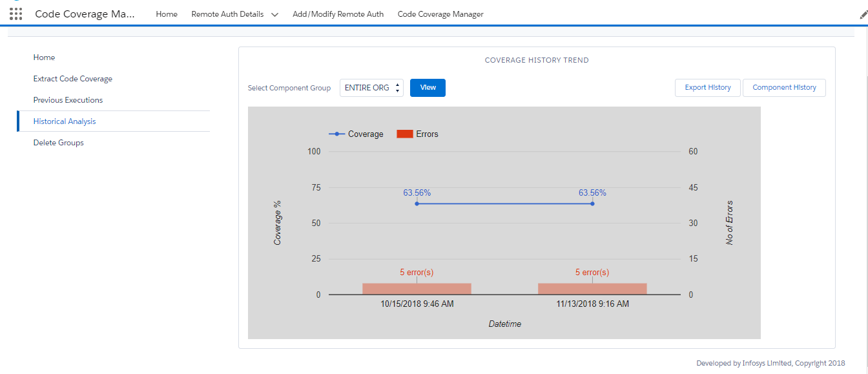Open the App Launcher waffle icon
Viewport: 868px width, 374px height.
[15, 14]
